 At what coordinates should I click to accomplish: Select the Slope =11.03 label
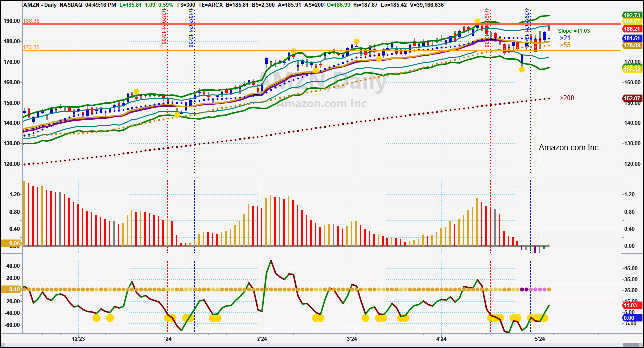click(574, 31)
